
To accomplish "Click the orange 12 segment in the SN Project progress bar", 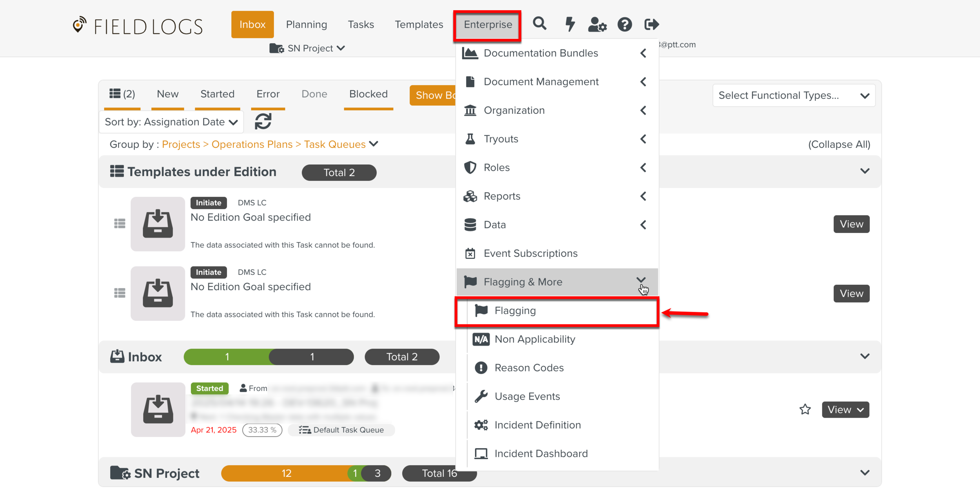I will (286, 473).
